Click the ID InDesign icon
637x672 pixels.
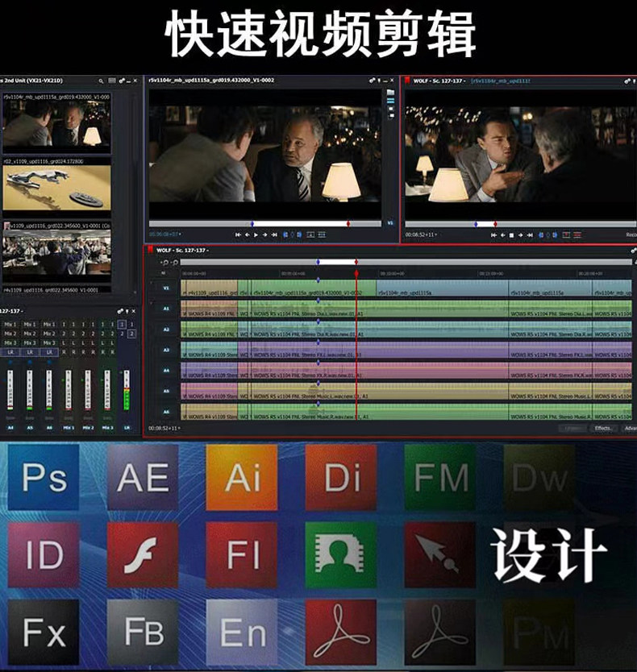coord(44,554)
